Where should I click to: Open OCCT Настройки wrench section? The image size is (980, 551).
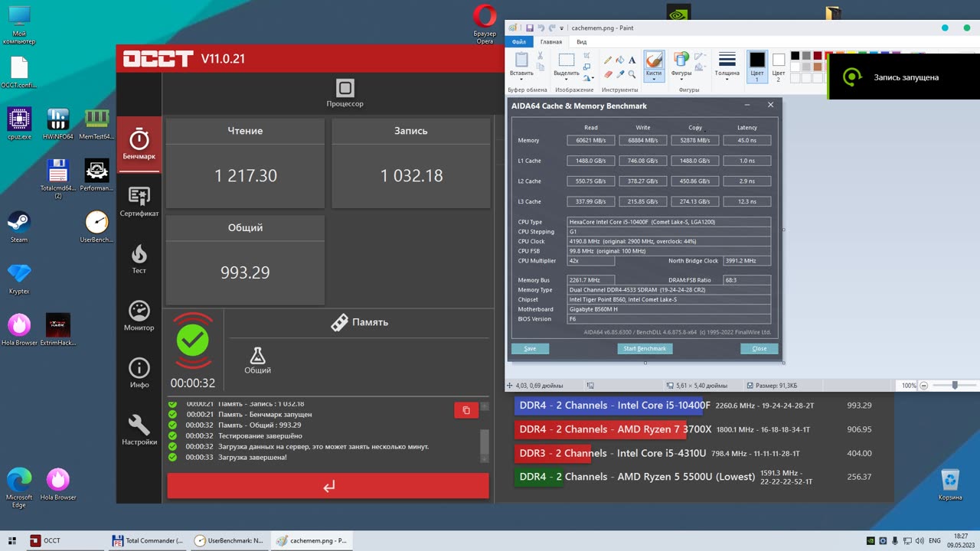(x=139, y=430)
